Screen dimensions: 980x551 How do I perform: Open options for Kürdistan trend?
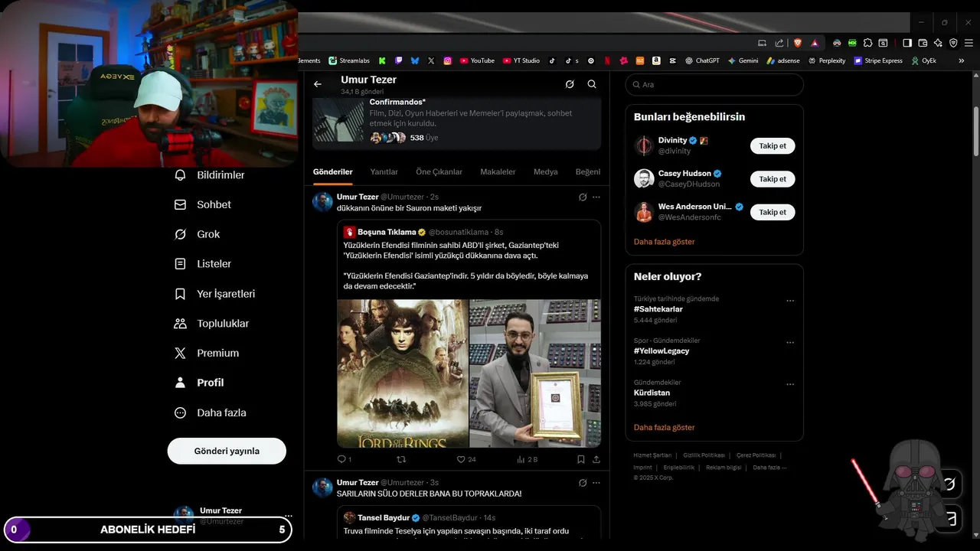[x=790, y=384]
